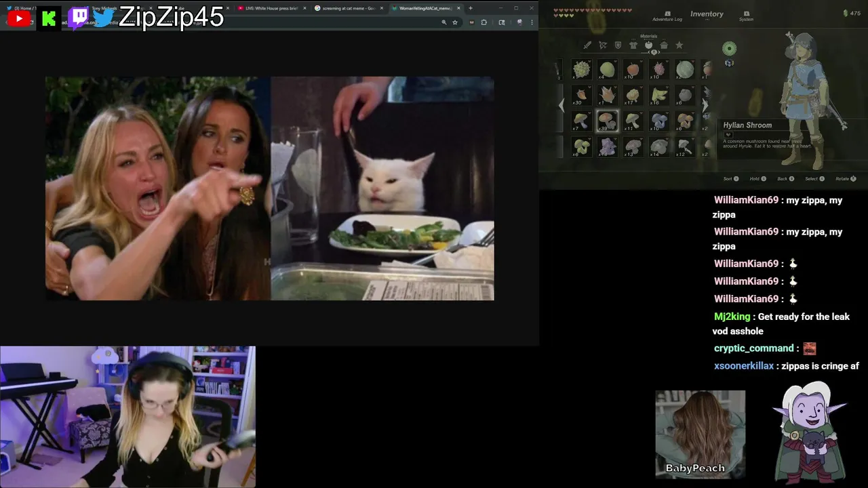Click the zoom magnifier icon in address bar
This screenshot has width=868, height=488.
(444, 22)
